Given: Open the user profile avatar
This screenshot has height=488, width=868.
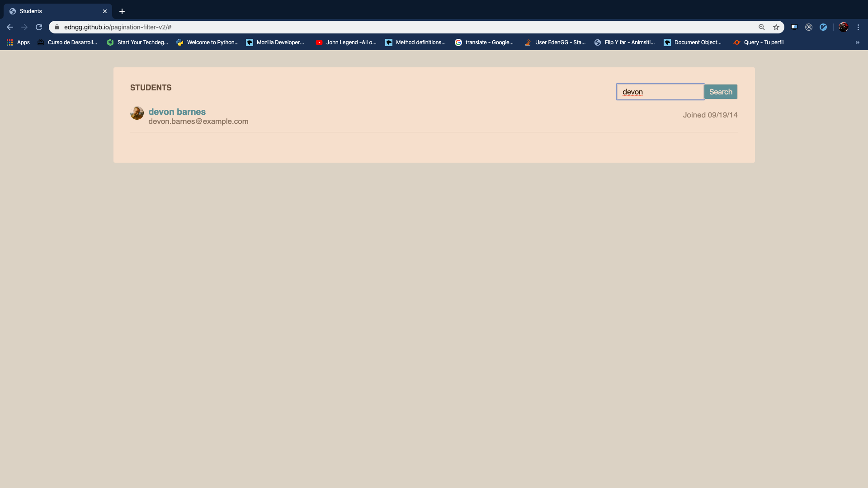Looking at the screenshot, I should point(844,27).
